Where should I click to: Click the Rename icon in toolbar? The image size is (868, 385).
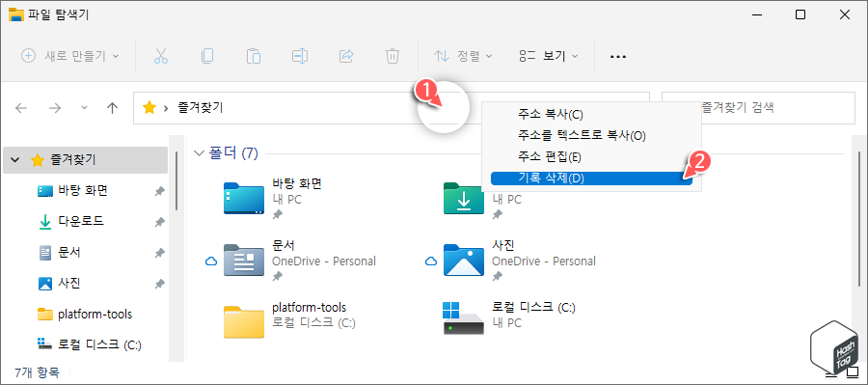pyautogui.click(x=300, y=56)
